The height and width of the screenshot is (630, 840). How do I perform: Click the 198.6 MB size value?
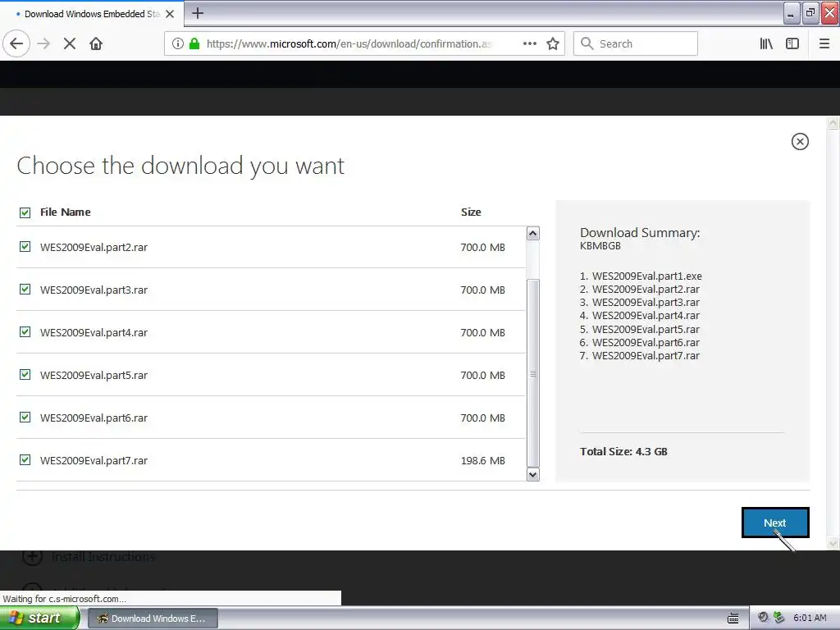coord(482,460)
